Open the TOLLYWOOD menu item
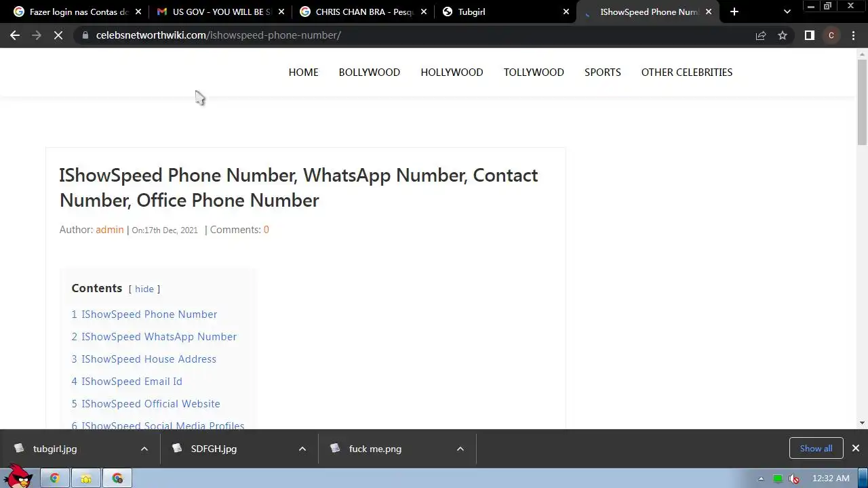Image resolution: width=868 pixels, height=488 pixels. pyautogui.click(x=534, y=73)
